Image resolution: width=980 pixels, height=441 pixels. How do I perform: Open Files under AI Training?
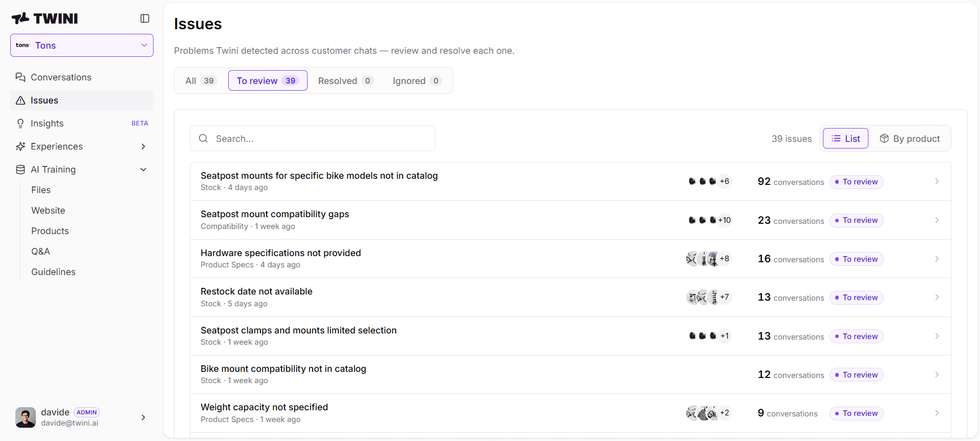tap(41, 190)
